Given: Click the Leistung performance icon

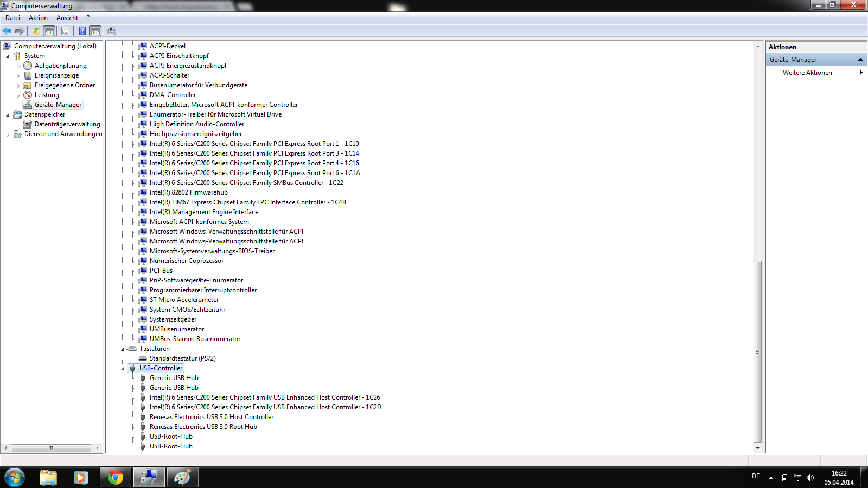Looking at the screenshot, I should [28, 95].
